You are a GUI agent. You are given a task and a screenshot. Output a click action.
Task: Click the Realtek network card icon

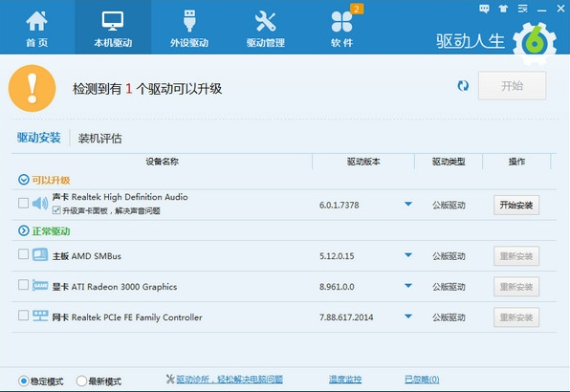coord(40,316)
